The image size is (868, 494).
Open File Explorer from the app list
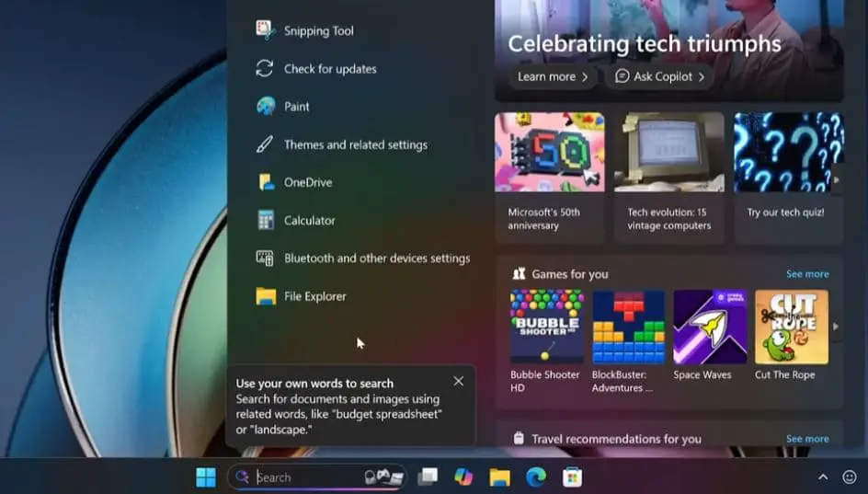[314, 296]
